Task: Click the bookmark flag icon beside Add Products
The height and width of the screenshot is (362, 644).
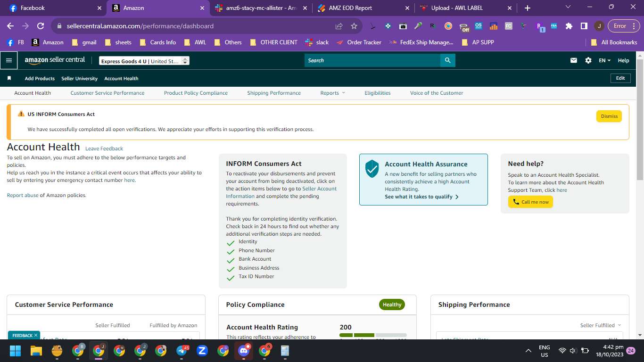Action: (x=9, y=78)
